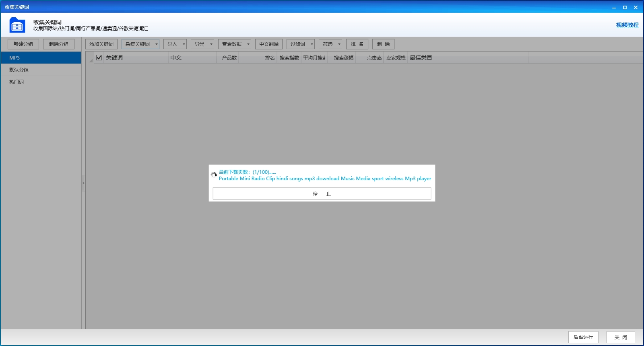This screenshot has height=346, width=644.
Task: Click the 停止 button in progress dialog
Action: (x=322, y=194)
